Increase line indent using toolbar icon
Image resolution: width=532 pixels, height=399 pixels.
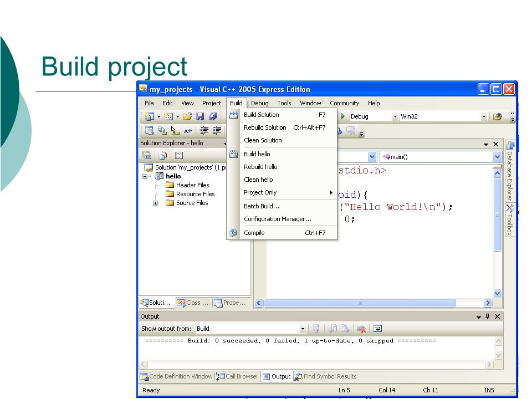tap(217, 131)
